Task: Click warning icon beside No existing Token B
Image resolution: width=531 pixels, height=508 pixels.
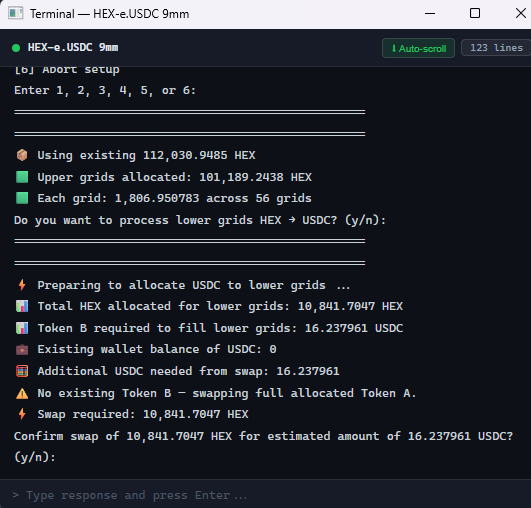Action: pyautogui.click(x=22, y=393)
